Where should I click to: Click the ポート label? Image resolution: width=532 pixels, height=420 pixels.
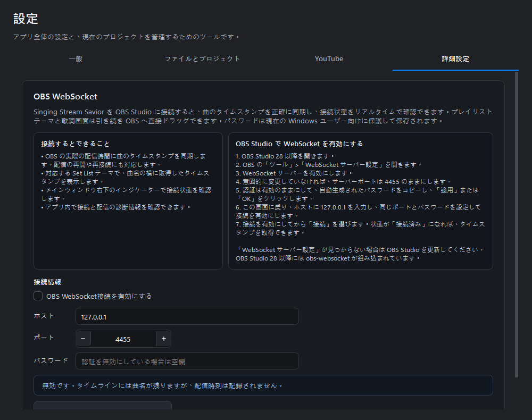44,338
